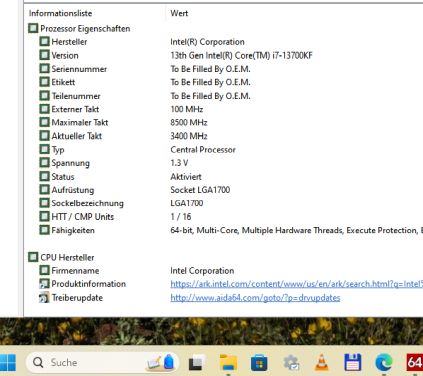Select the Maximaler Takt row label
The height and width of the screenshot is (376, 423).
[x=80, y=123]
